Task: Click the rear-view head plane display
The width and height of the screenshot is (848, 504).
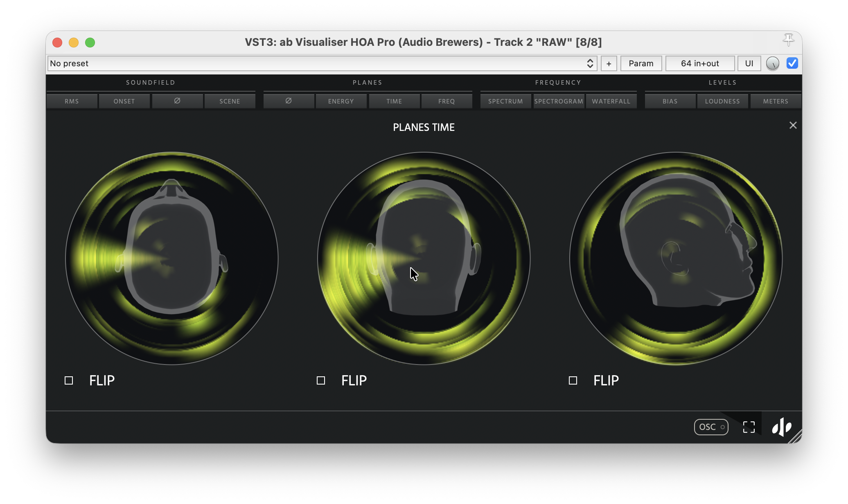Action: (424, 258)
